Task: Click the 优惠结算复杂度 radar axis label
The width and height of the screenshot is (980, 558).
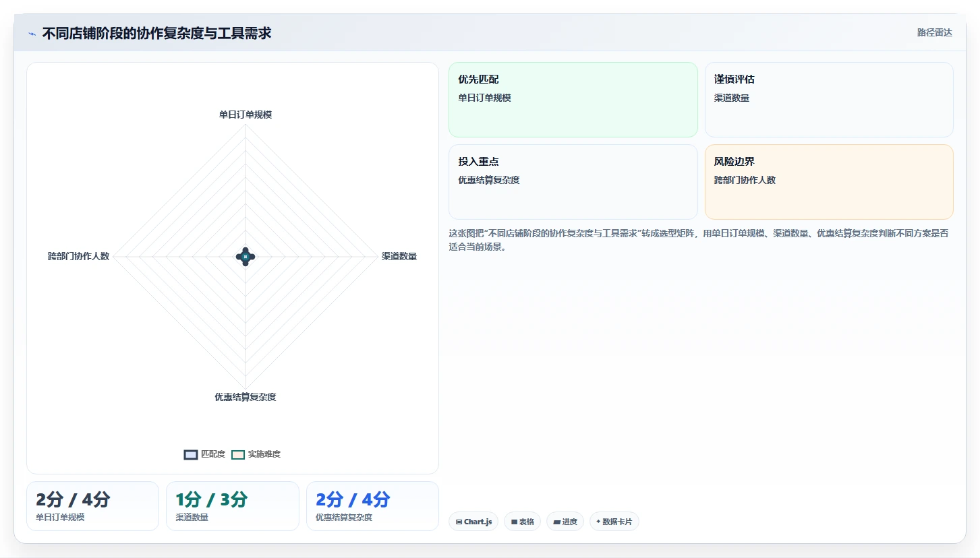Action: (246, 397)
